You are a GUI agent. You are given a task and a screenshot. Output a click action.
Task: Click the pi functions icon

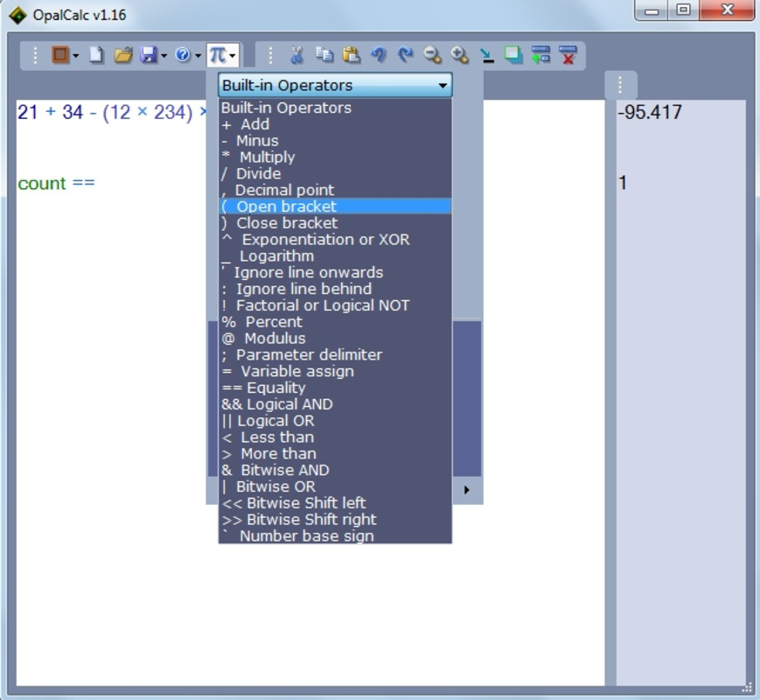[x=217, y=55]
